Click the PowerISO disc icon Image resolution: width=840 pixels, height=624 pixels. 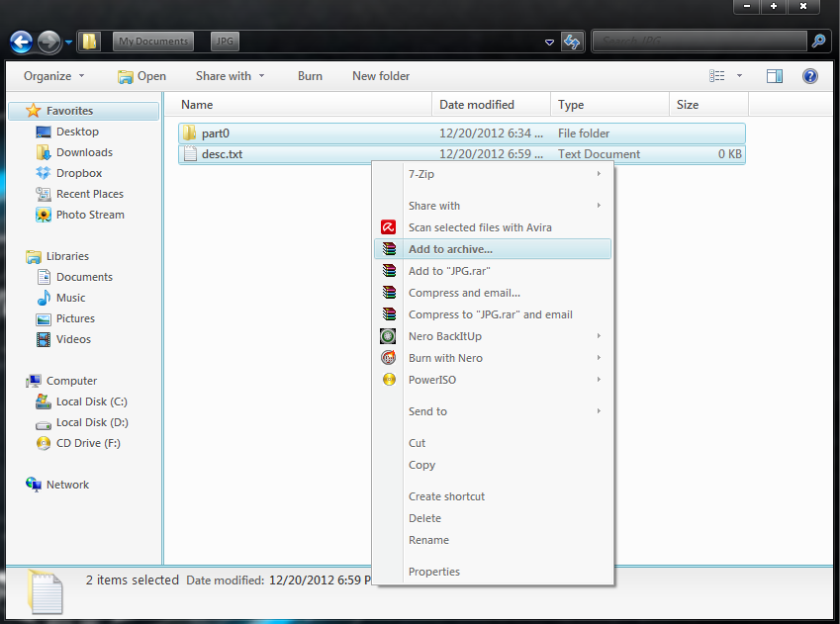click(x=389, y=380)
